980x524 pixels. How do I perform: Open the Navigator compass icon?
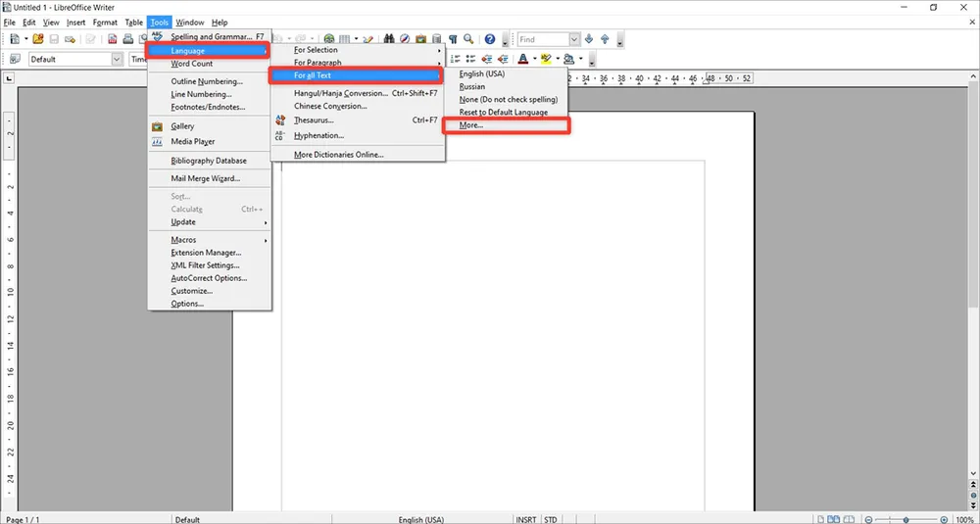(x=405, y=39)
